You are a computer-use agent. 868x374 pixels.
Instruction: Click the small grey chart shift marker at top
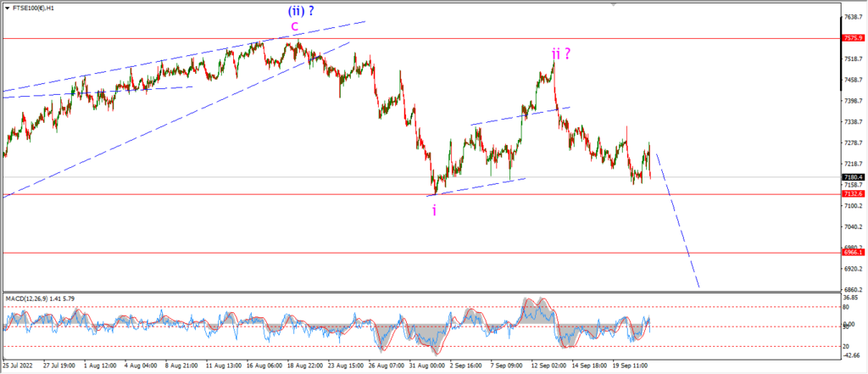click(613, 4)
